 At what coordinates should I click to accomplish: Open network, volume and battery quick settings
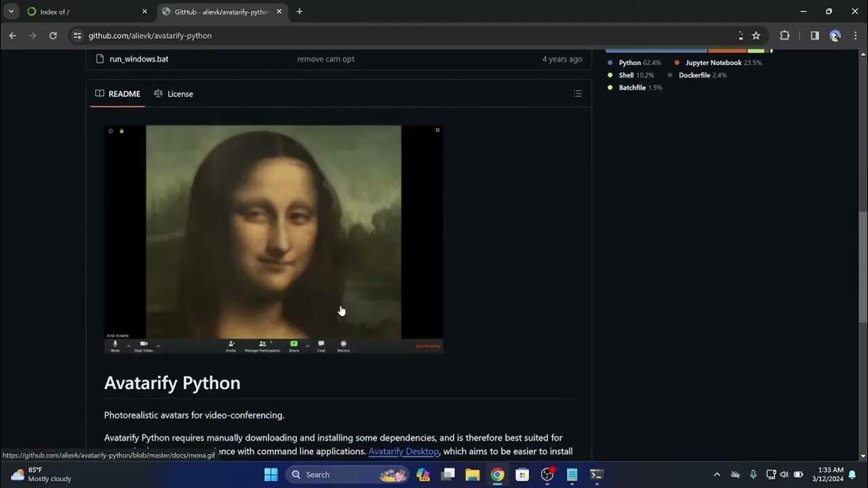pos(785,474)
